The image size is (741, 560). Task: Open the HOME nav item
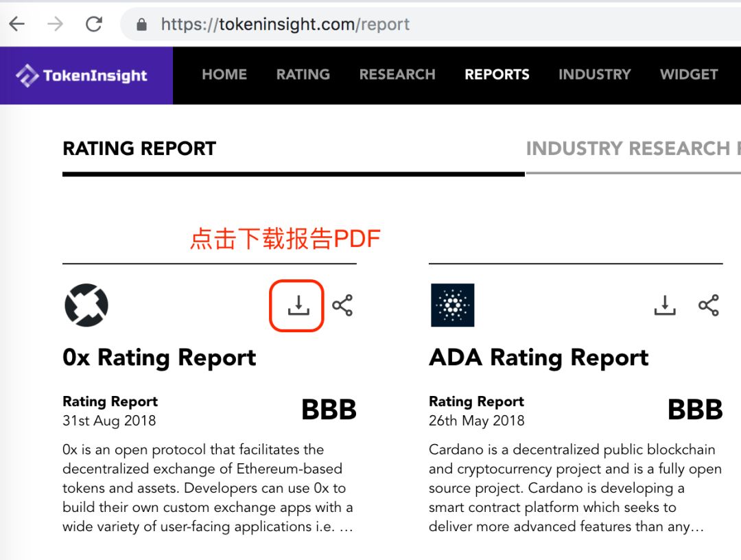click(x=224, y=74)
